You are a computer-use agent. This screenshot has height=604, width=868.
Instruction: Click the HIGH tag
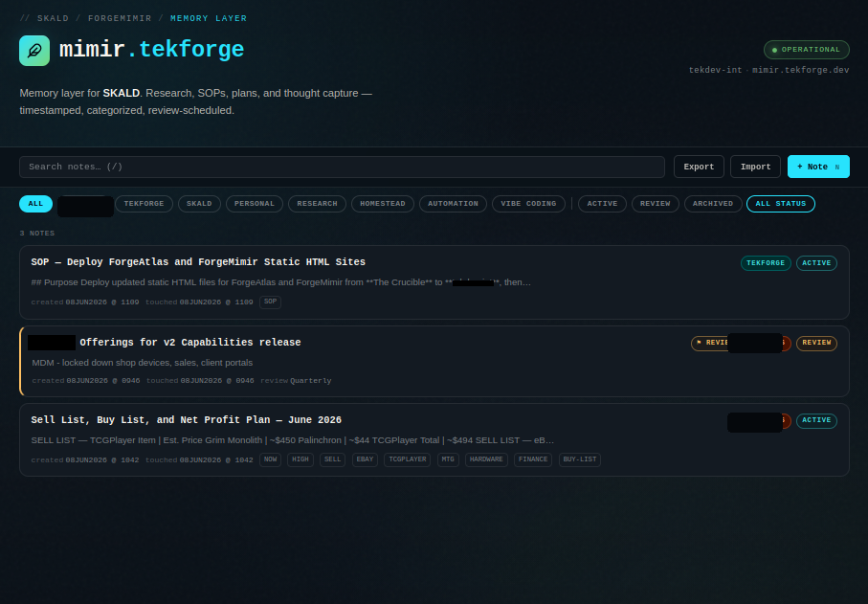tap(300, 460)
